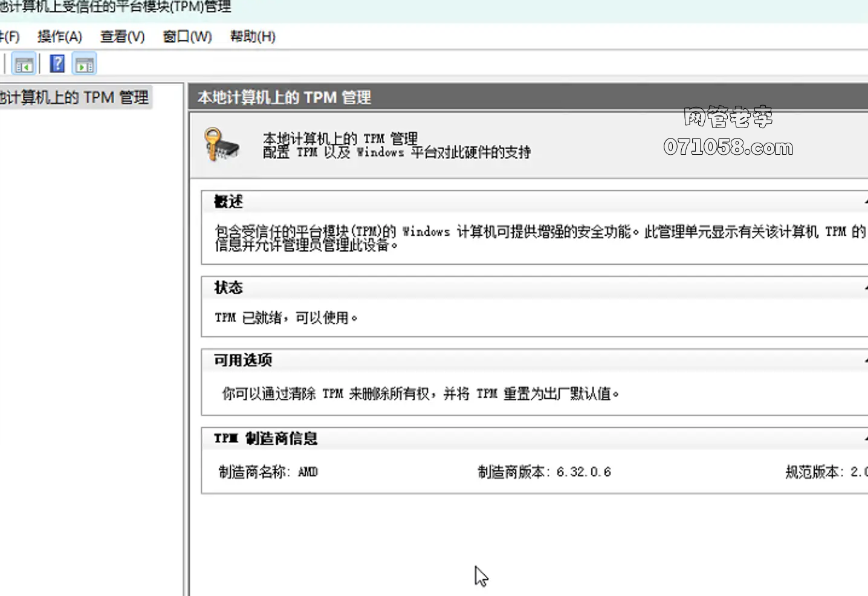The width and height of the screenshot is (868, 596).
Task: Toggle the Show/Hide Action Pane toolbar icon
Action: point(85,64)
